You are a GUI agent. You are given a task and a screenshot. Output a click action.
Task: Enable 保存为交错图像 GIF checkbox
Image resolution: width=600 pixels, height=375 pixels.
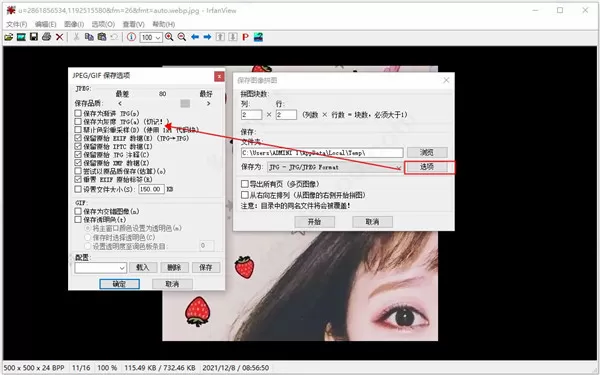tap(78, 211)
